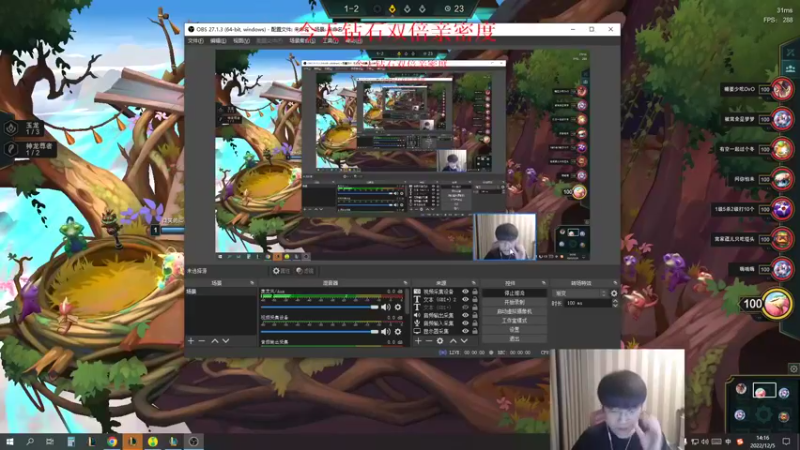Add a new scene with plus icon
Image resolution: width=800 pixels, height=450 pixels.
(x=191, y=341)
